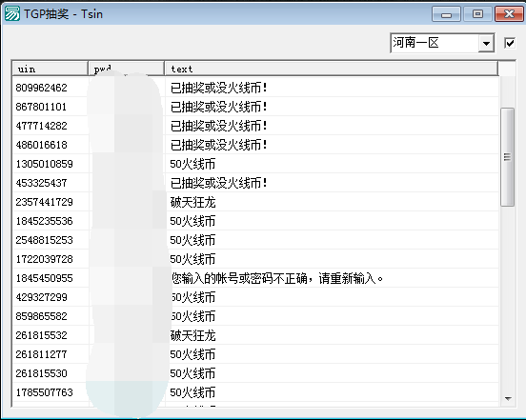Screen dimensions: 526x420
Task: Select row showing incorrect password error message
Action: click(255, 278)
